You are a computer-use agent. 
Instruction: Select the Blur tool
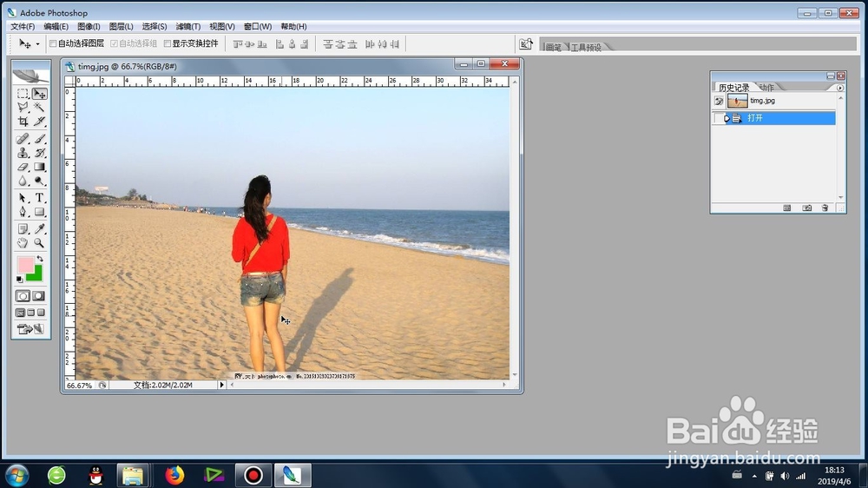23,181
